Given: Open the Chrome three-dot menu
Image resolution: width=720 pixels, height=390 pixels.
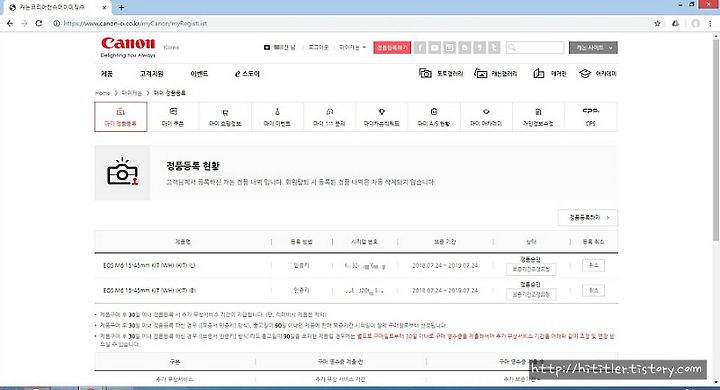Looking at the screenshot, I should 711,23.
